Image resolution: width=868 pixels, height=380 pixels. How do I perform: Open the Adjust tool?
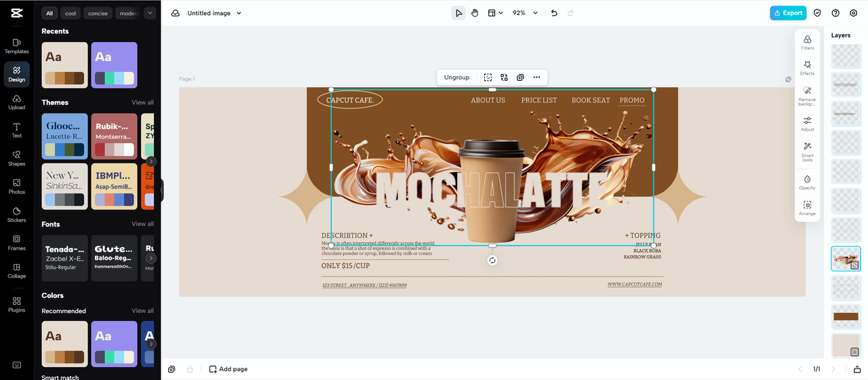tap(807, 123)
